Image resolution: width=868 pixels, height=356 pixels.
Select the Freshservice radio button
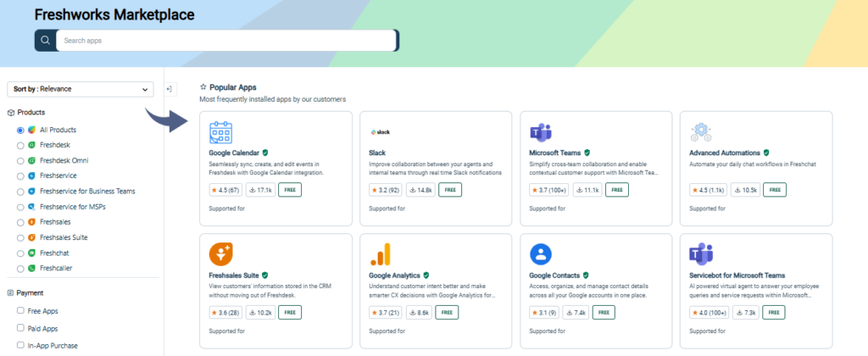click(x=20, y=176)
